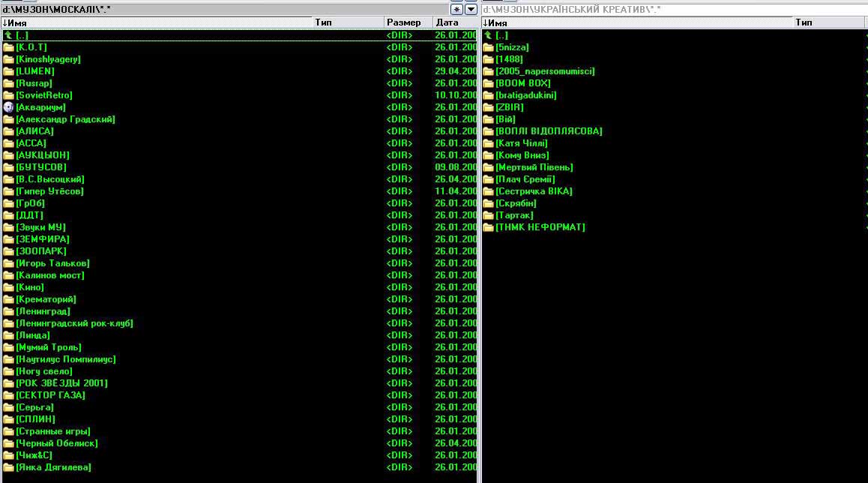
Task: Click the [БУТУСОВ] folder icon
Action: 8,167
